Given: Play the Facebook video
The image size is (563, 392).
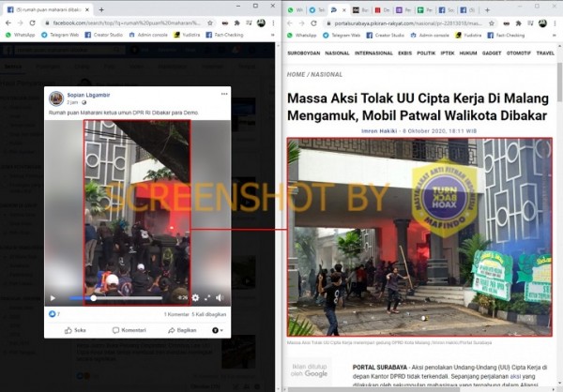Looking at the screenshot, I should click(53, 298).
